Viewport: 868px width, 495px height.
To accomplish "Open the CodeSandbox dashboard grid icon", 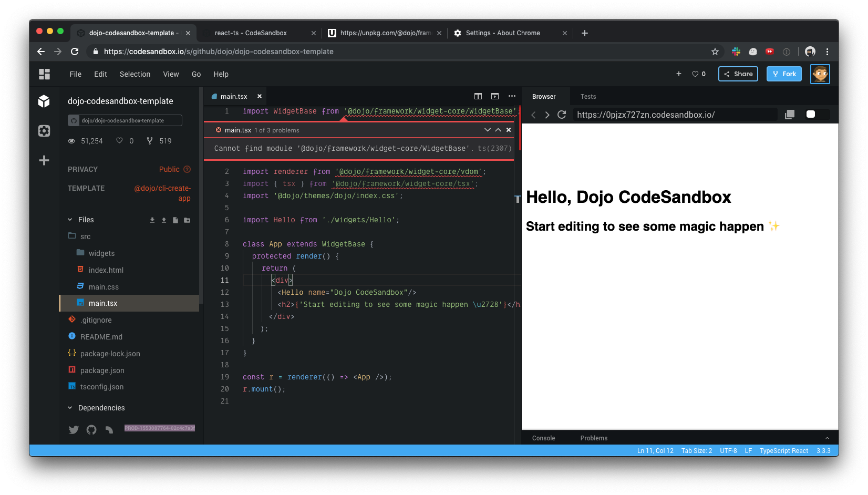I will (44, 74).
